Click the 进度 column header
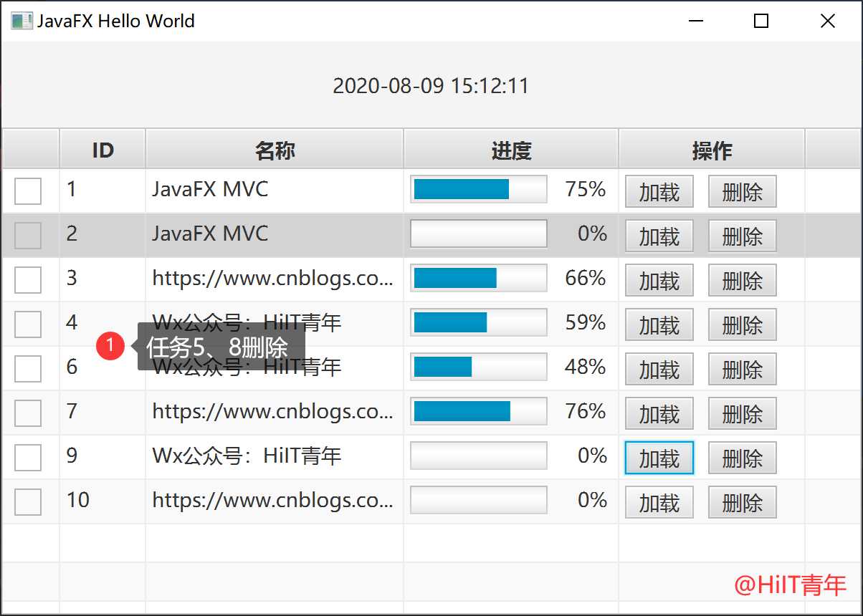The image size is (863, 616). [511, 150]
